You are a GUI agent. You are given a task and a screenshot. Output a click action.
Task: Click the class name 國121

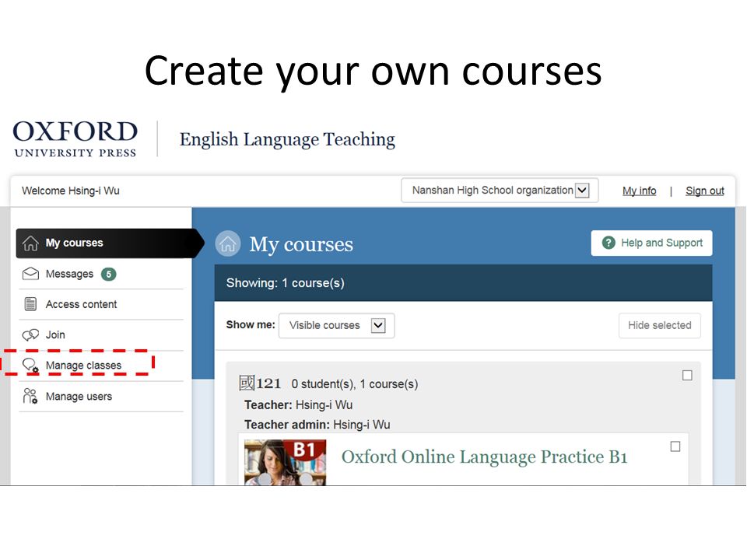260,383
